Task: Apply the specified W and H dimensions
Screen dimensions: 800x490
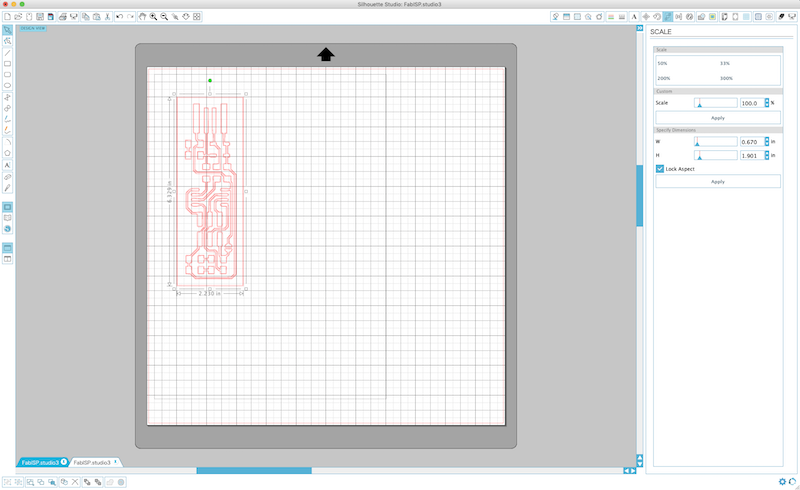Action: pos(718,182)
